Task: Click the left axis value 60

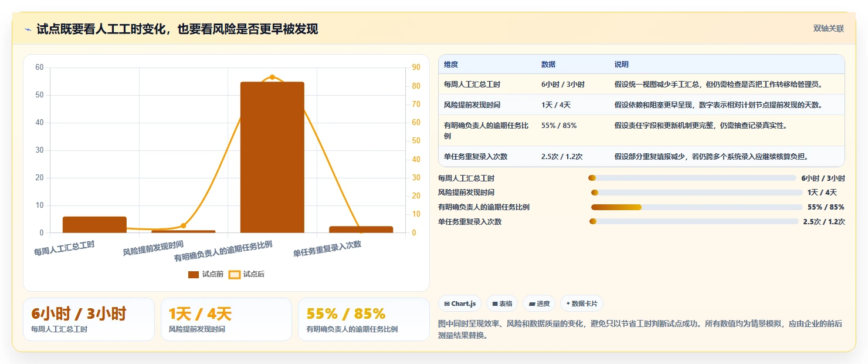Action: pos(39,68)
